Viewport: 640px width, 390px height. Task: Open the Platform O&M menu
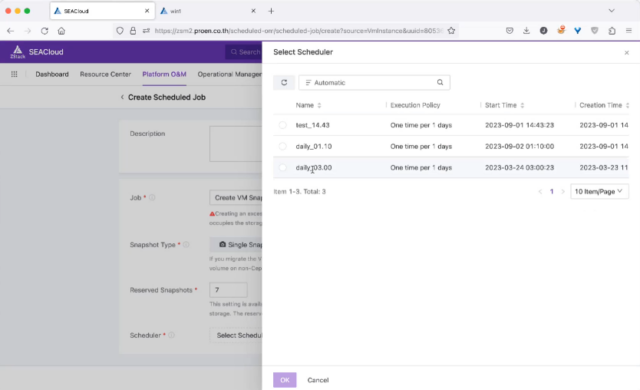[164, 74]
